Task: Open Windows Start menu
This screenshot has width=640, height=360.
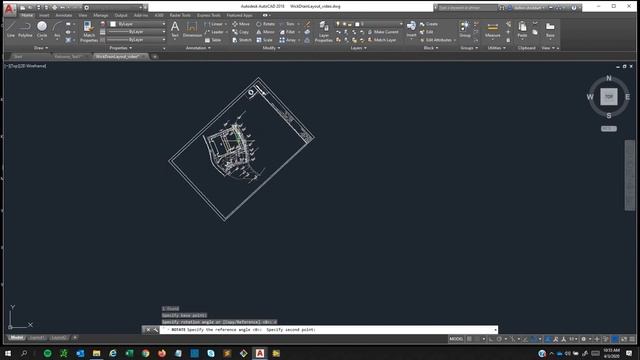Action: click(8, 353)
